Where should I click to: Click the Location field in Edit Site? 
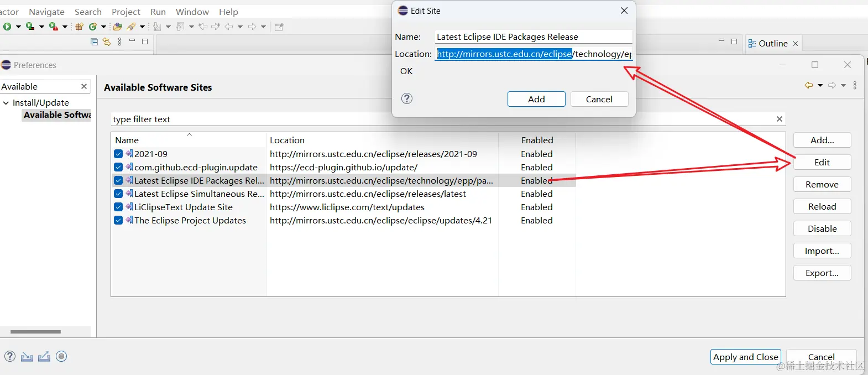pos(534,54)
